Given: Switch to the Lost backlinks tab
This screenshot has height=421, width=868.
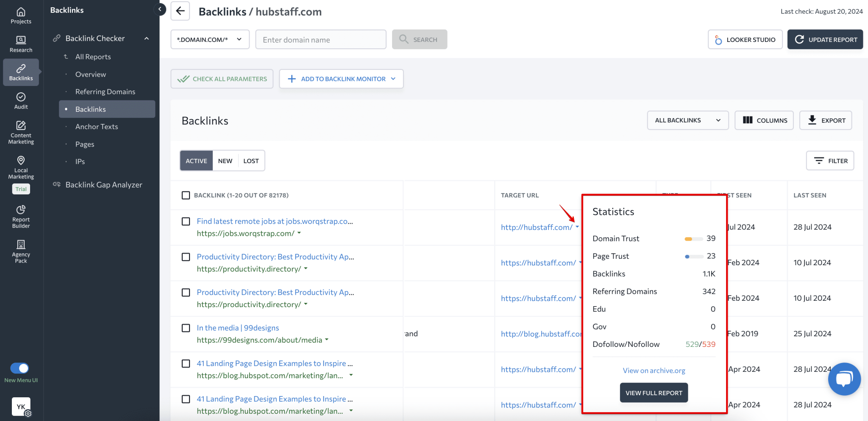Looking at the screenshot, I should [251, 161].
